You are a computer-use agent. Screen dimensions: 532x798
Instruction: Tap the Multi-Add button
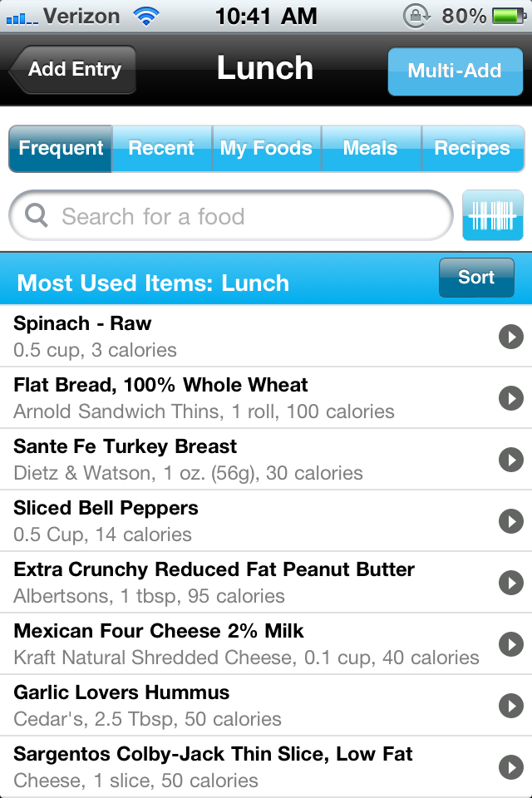tap(455, 71)
